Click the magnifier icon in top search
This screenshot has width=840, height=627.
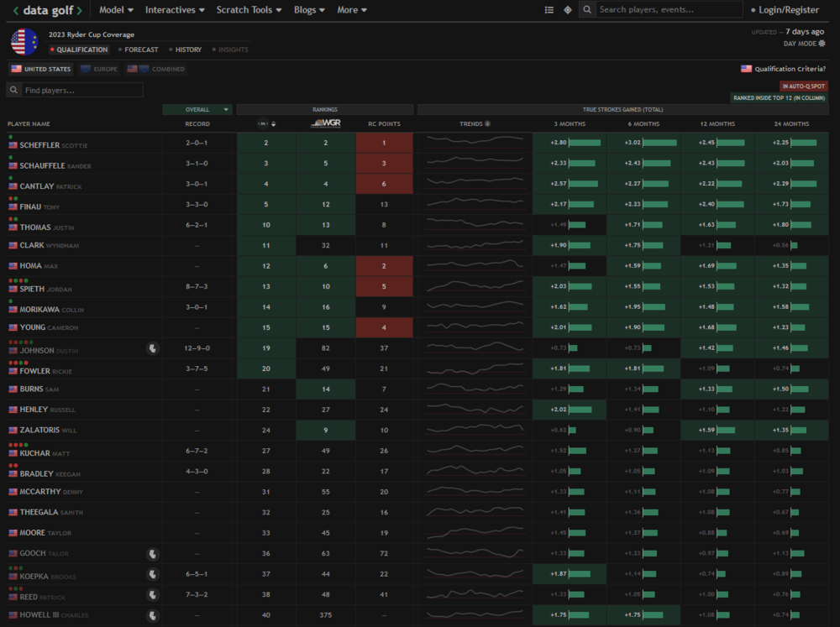pos(588,10)
